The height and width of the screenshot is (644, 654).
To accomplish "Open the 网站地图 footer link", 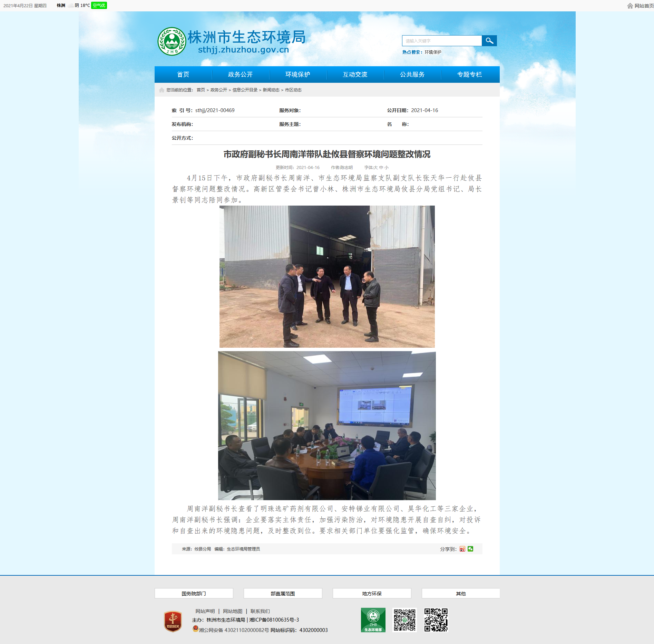I will pyautogui.click(x=233, y=611).
